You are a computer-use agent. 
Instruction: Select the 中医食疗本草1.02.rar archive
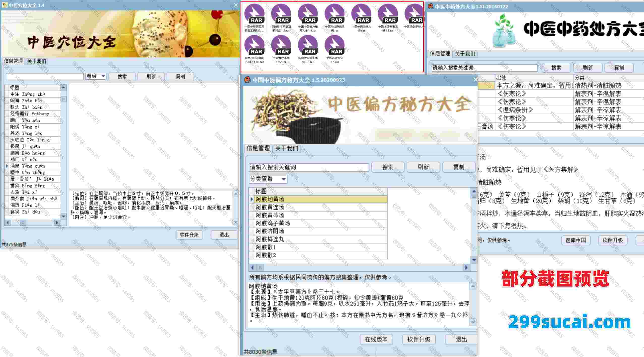click(x=281, y=49)
